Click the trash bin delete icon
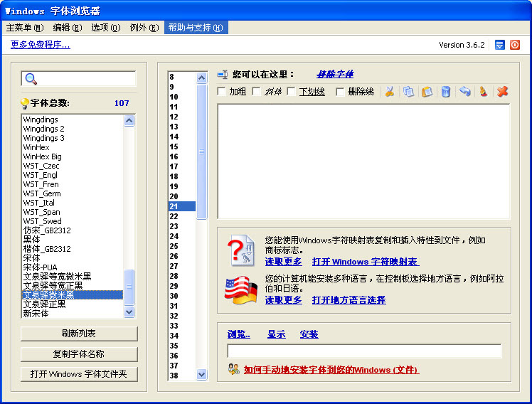The image size is (532, 404). pos(445,92)
